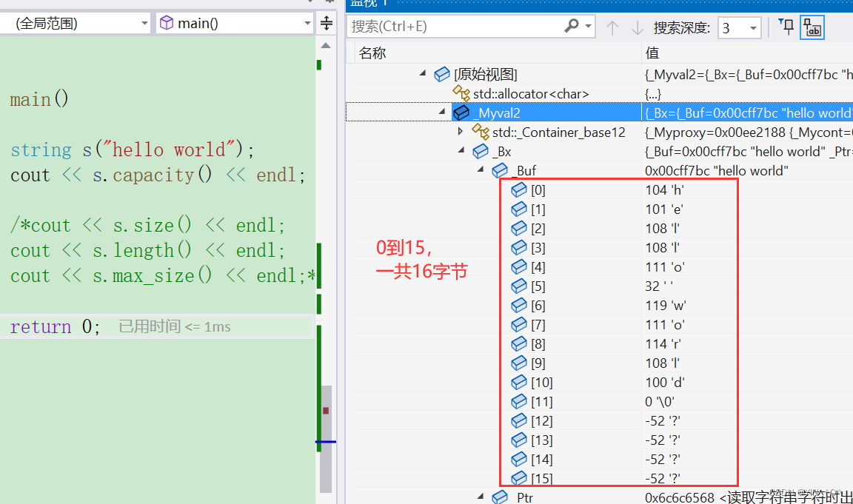Select the _Buf value 0x00cff7bc "hello world"

717,171
